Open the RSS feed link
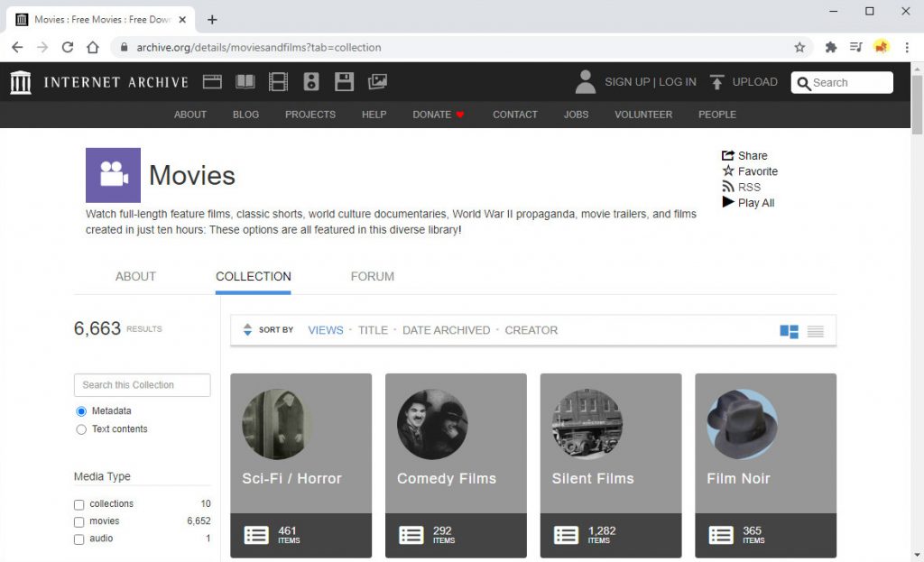This screenshot has height=562, width=924. pyautogui.click(x=742, y=188)
